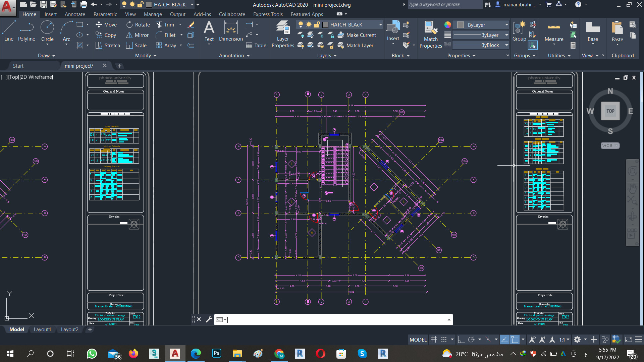
Task: Open the Annotate ribbon tab
Action: [x=75, y=14]
